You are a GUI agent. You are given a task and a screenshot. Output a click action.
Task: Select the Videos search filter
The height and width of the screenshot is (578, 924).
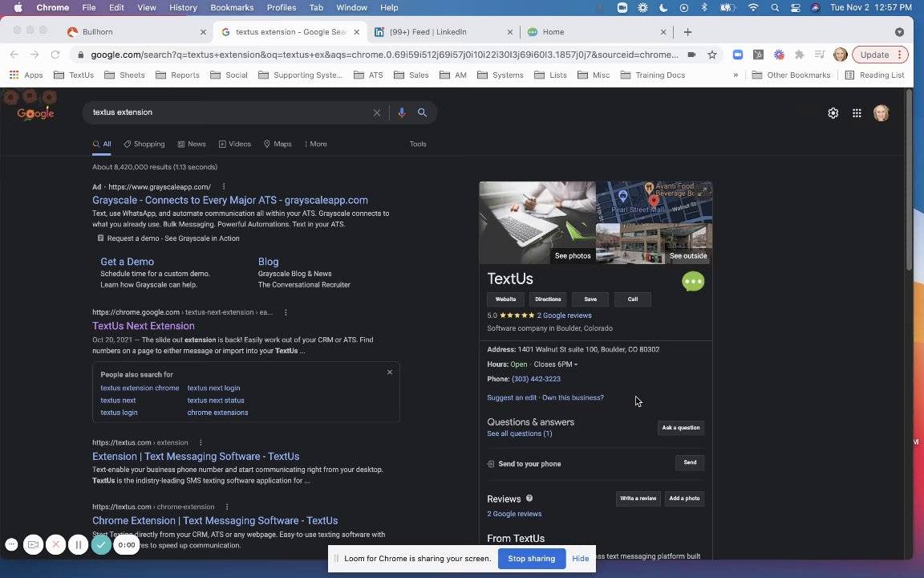tap(234, 144)
